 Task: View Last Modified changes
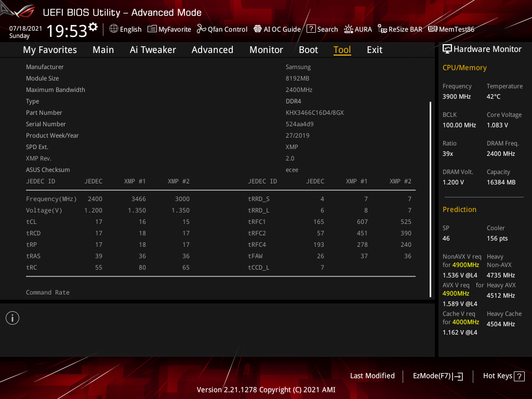pos(372,376)
